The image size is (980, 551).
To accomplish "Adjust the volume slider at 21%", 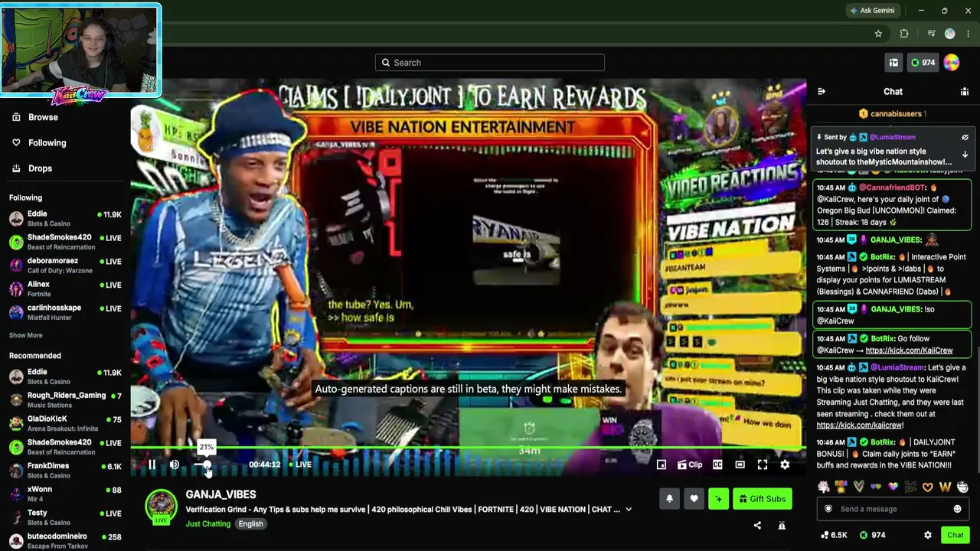I will (207, 465).
